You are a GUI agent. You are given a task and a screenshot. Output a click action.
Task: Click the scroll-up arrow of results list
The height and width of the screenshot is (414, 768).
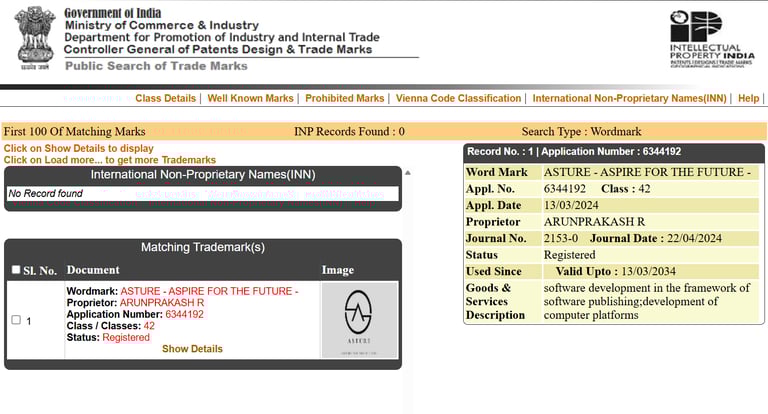click(408, 172)
